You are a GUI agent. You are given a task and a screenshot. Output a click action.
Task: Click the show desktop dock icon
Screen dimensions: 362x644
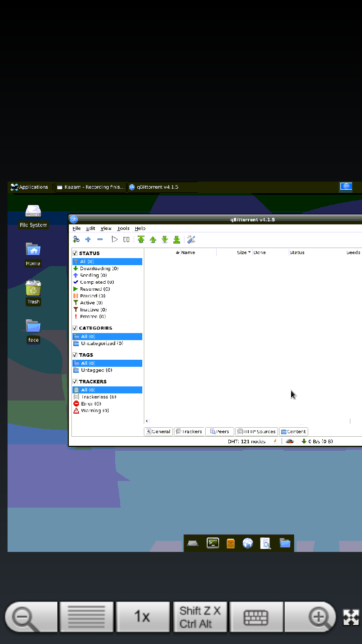(x=193, y=543)
